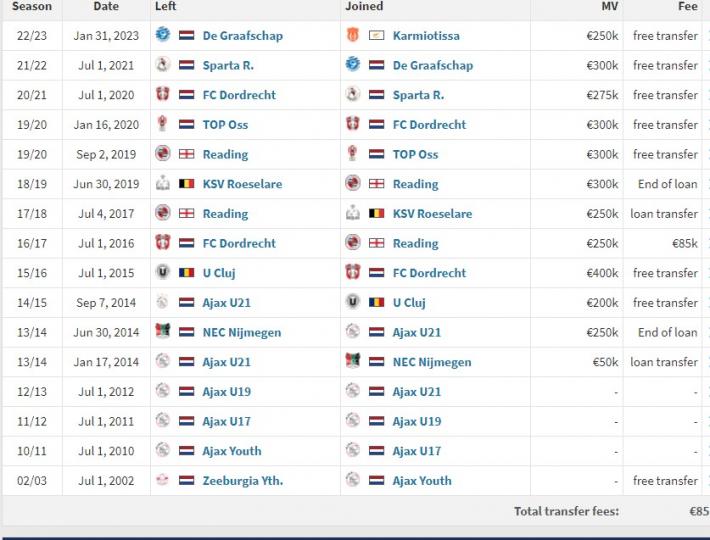
Task: Click the Zeeburgia Yth. club crest
Action: click(x=163, y=480)
